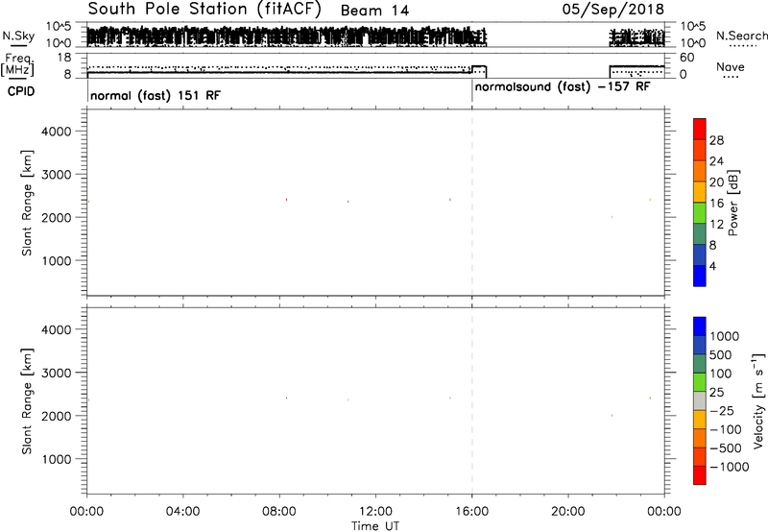Select the 'normalsound (fast) -157 RF' CPID text
Viewport: 768px width, 532px height.
click(563, 87)
